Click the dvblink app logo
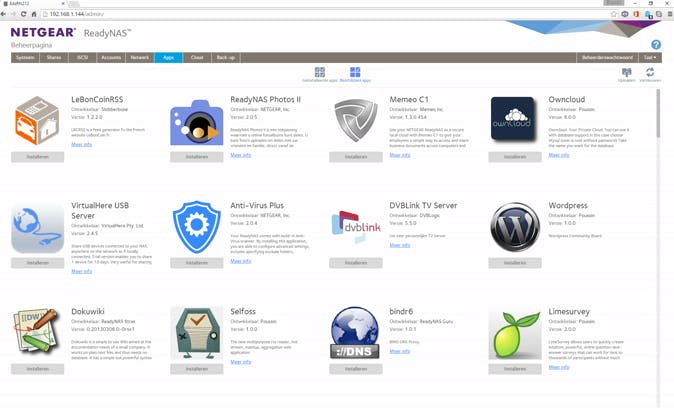Screen dimensions: 674x408 pyautogui.click(x=356, y=226)
